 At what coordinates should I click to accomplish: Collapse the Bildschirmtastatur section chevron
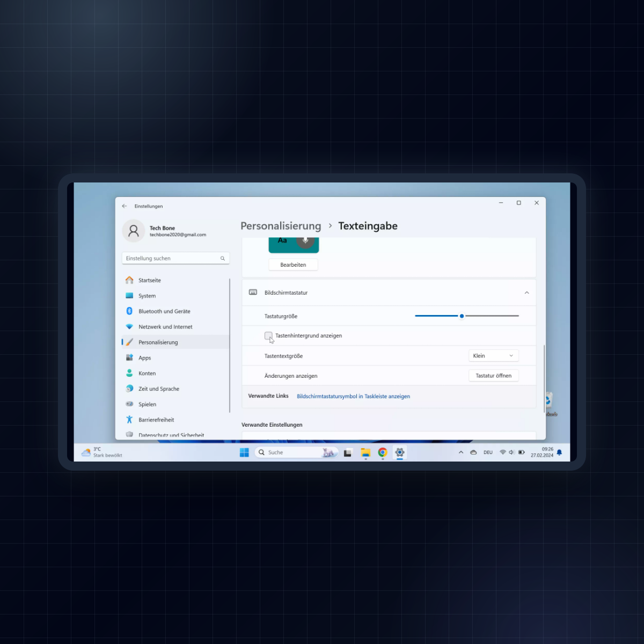coord(527,293)
